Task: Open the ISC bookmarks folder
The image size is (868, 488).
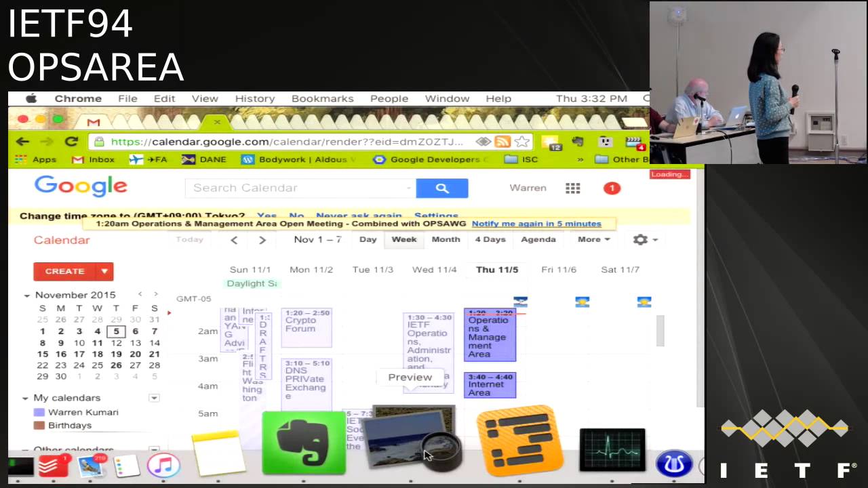Action: [521, 159]
